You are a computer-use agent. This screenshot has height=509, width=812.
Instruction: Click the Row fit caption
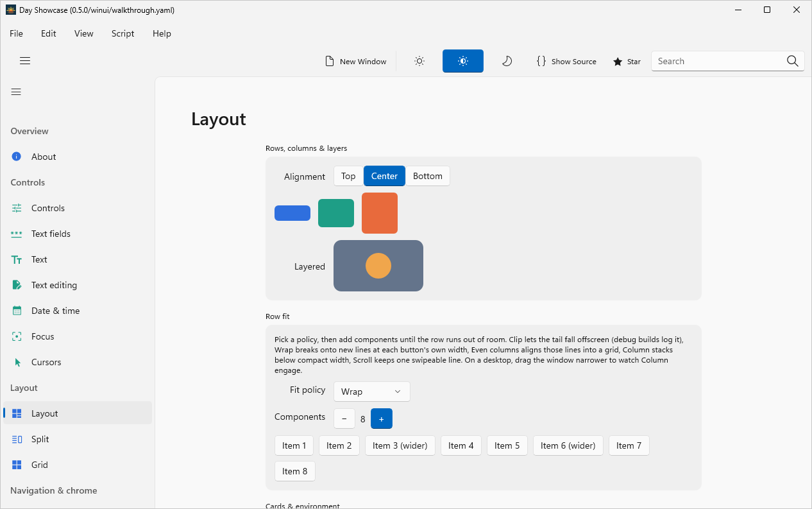278,316
